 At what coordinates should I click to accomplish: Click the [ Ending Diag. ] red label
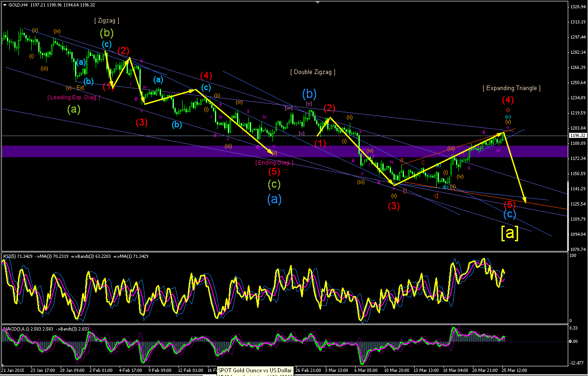(x=275, y=163)
